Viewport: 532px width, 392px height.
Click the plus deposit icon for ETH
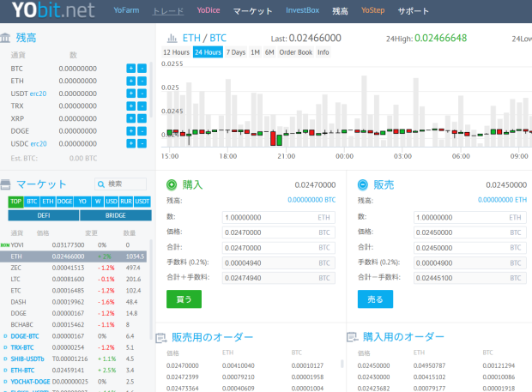click(x=131, y=81)
